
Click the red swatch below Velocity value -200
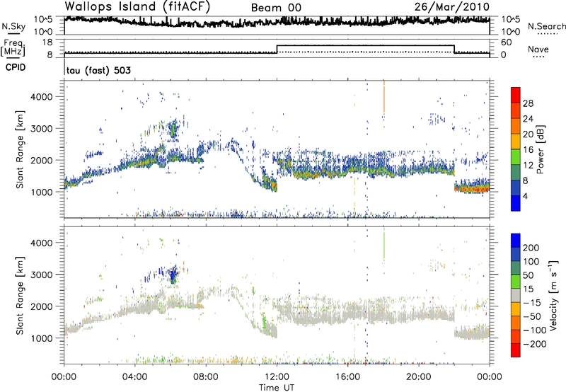tap(516, 350)
